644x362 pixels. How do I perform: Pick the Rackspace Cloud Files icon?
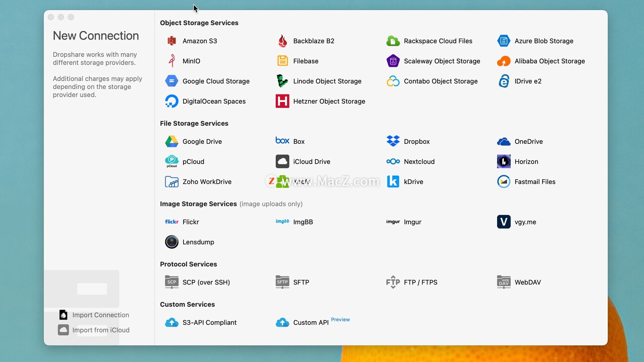(x=393, y=41)
